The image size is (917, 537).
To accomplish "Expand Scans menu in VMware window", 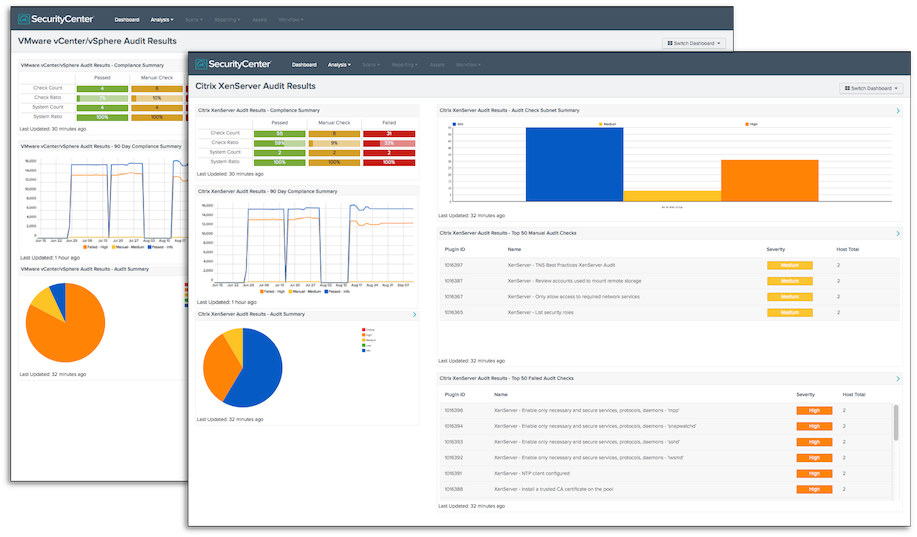I will (194, 20).
